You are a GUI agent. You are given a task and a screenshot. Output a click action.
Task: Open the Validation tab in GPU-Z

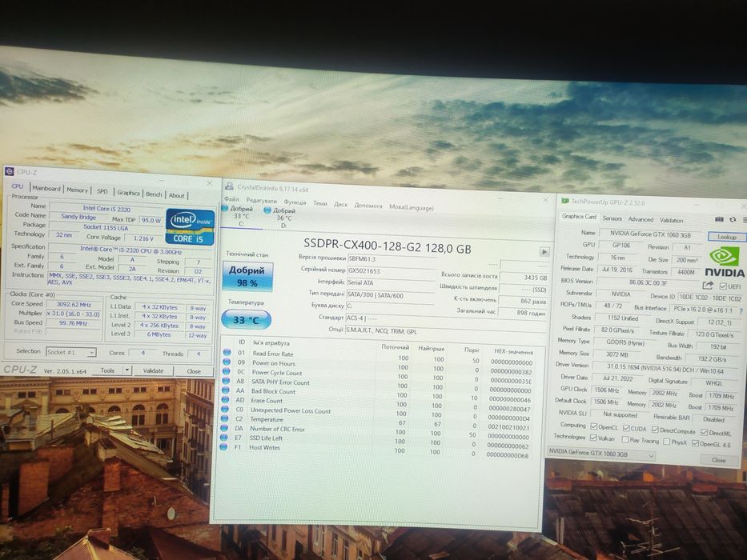click(x=671, y=220)
